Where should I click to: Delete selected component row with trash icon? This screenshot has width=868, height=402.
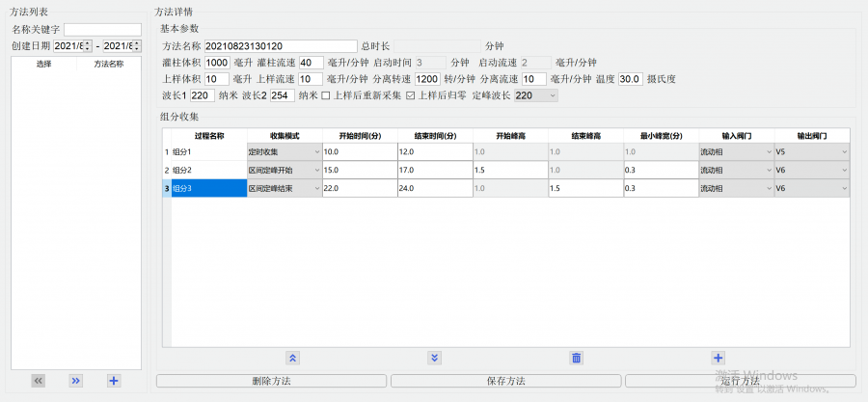[576, 358]
